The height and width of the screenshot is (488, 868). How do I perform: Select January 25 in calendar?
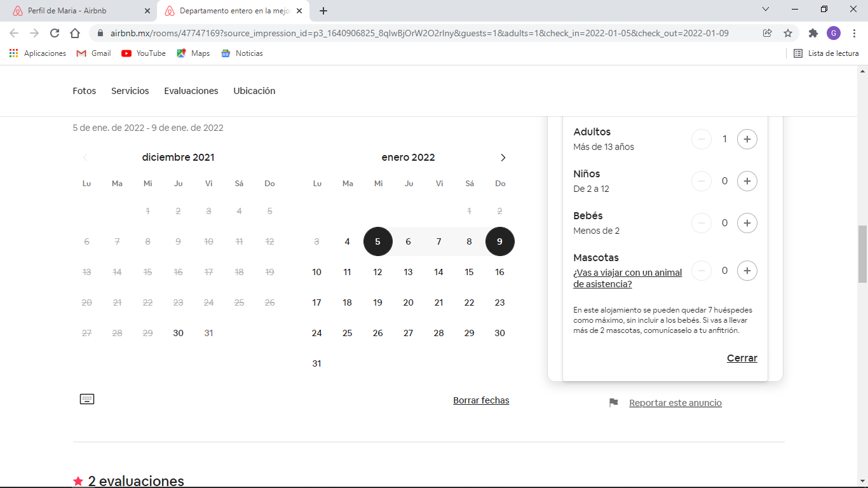(x=348, y=333)
